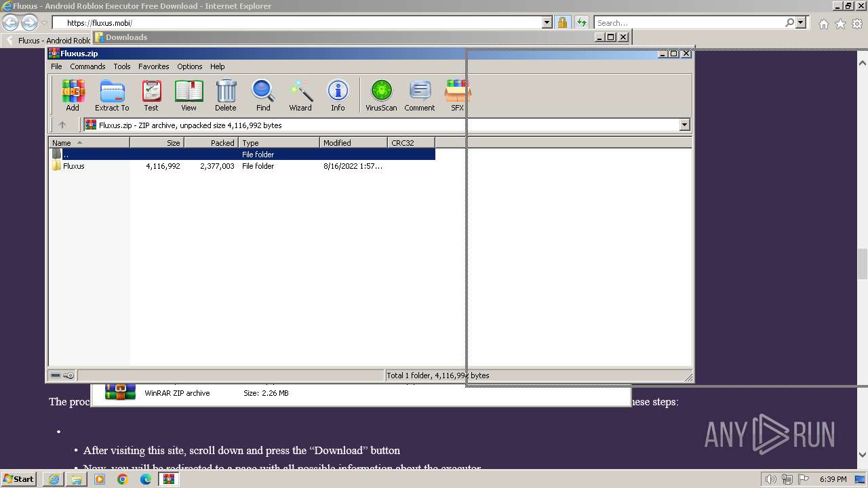Image resolution: width=868 pixels, height=488 pixels.
Task: Run the Test archive tool
Action: coord(151,95)
